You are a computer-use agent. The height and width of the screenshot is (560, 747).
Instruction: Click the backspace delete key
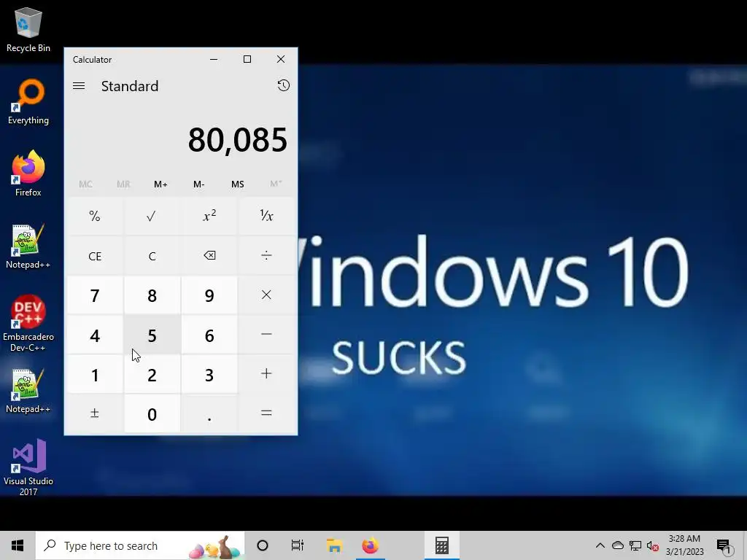coord(209,256)
